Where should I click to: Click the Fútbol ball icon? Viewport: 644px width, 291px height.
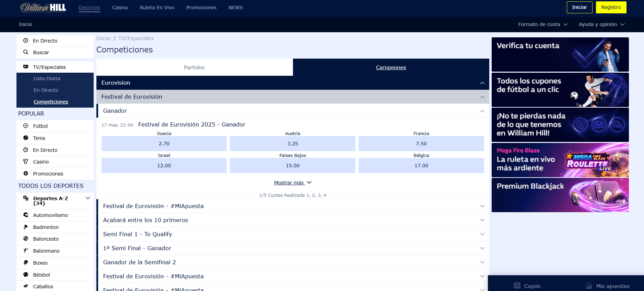(x=26, y=126)
